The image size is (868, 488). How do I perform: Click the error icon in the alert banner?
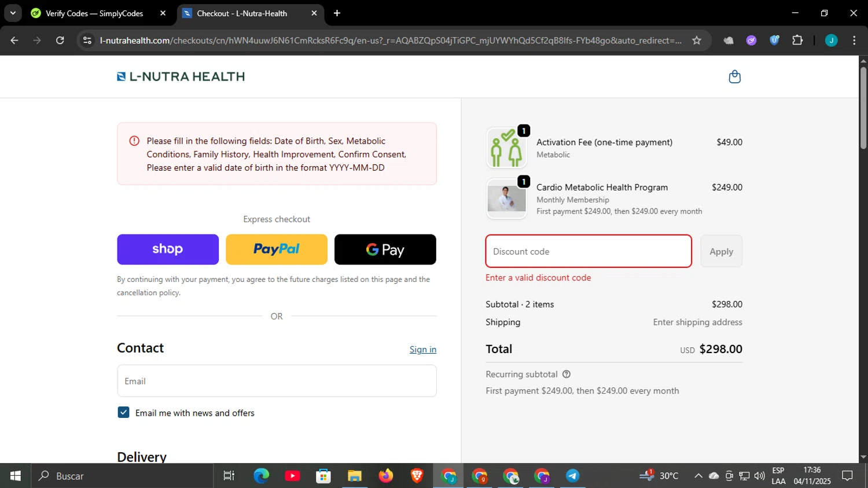[x=134, y=141]
